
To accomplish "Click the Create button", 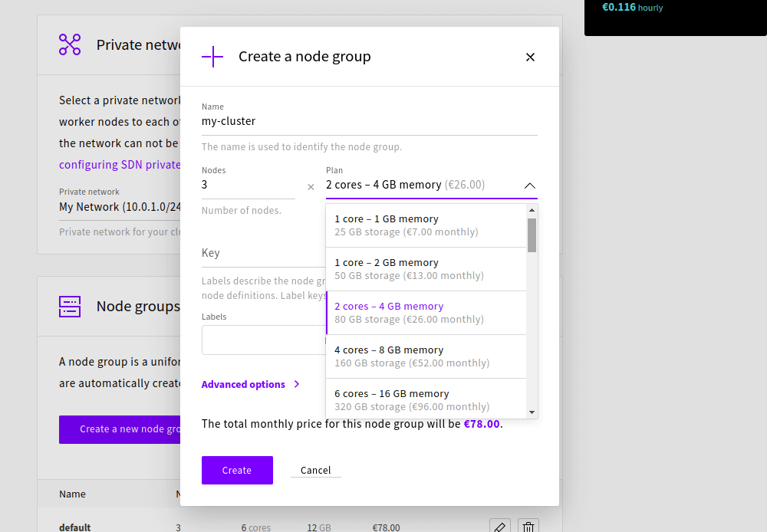I will coord(237,471).
